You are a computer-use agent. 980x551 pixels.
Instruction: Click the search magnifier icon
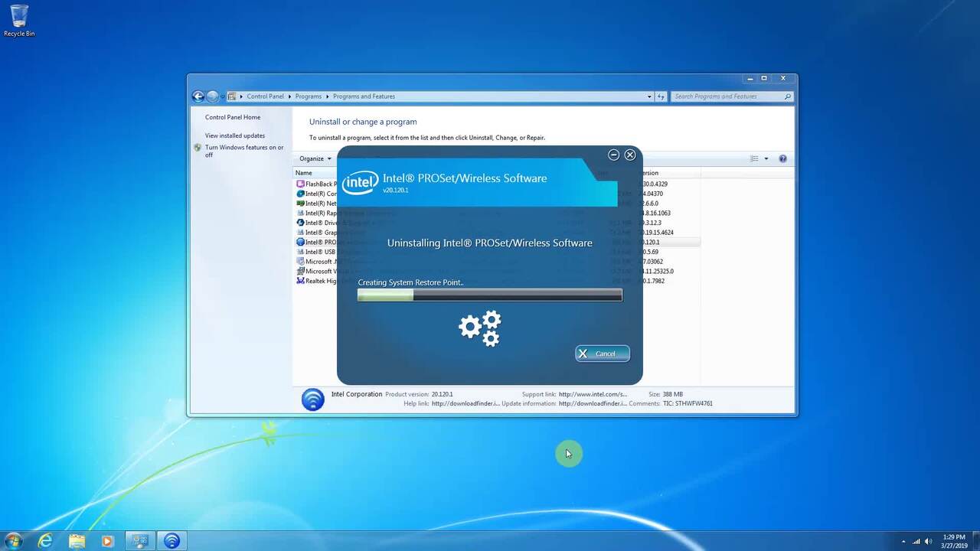coord(787,96)
